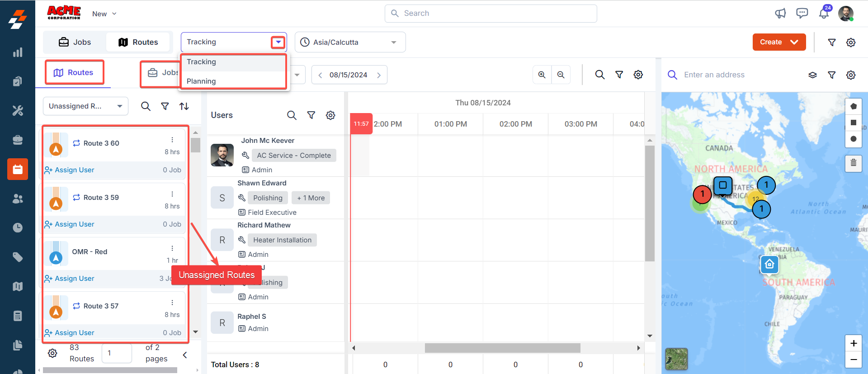Image resolution: width=868 pixels, height=374 pixels.
Task: Expand the Create button dropdown arrow
Action: [794, 42]
